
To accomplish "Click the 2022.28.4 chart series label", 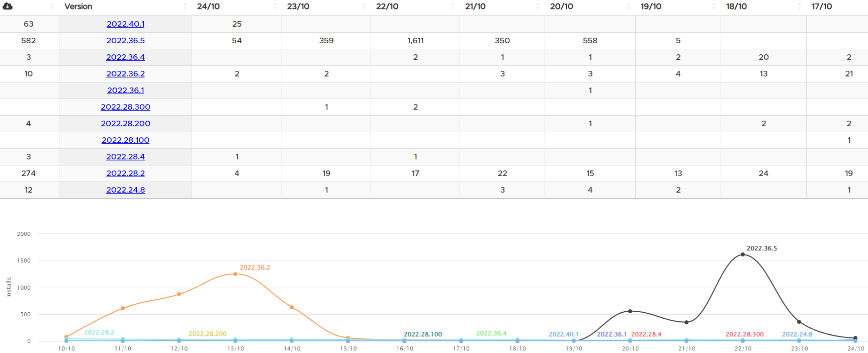I will pyautogui.click(x=646, y=334).
